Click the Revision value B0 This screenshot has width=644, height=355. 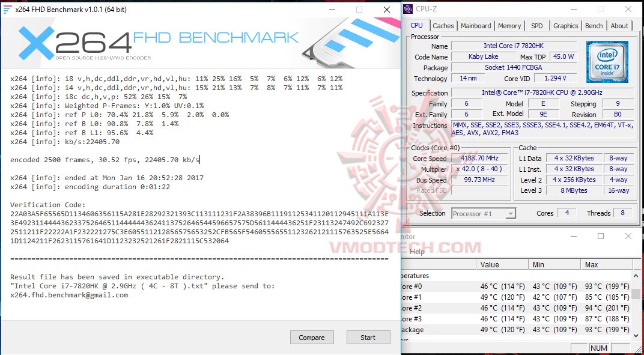(x=618, y=114)
